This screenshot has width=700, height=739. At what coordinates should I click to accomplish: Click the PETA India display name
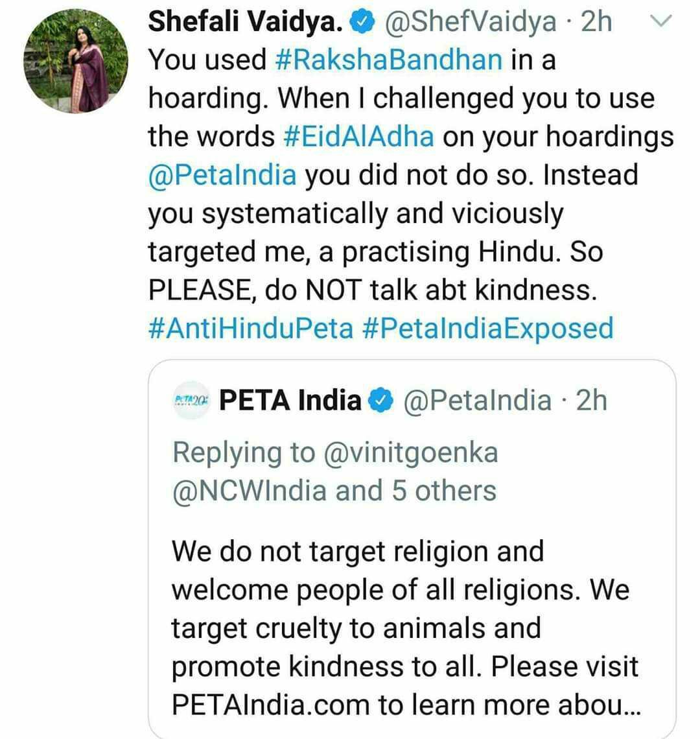click(290, 400)
